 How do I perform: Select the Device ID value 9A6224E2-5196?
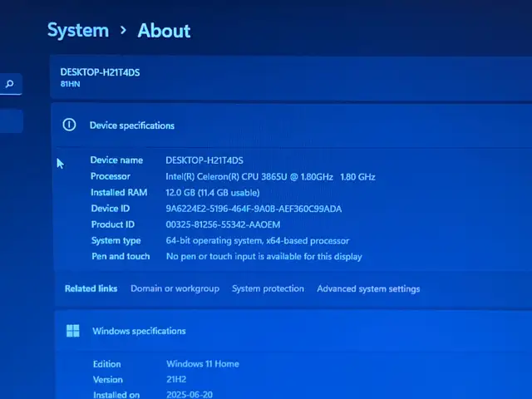click(x=254, y=209)
